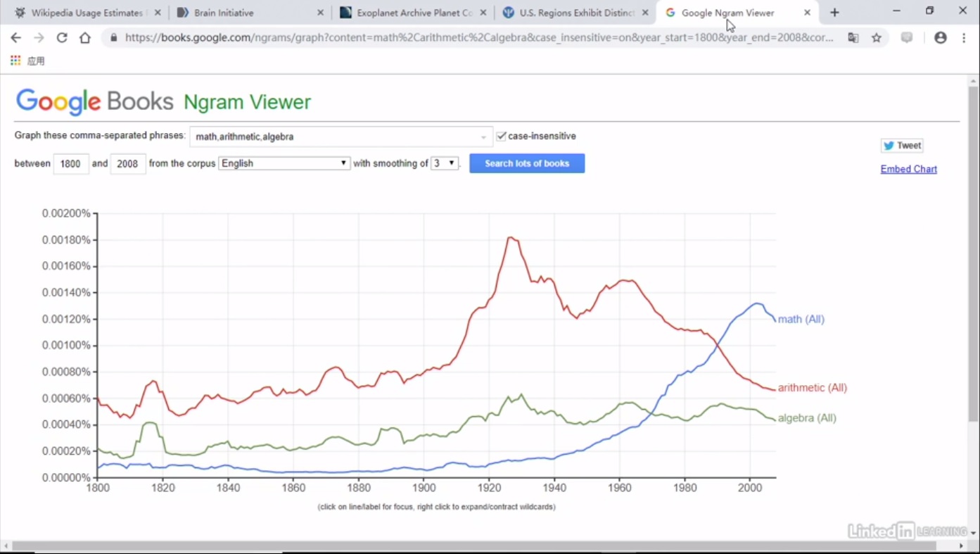This screenshot has height=554, width=980.
Task: Click the padlock site info icon
Action: (114, 38)
